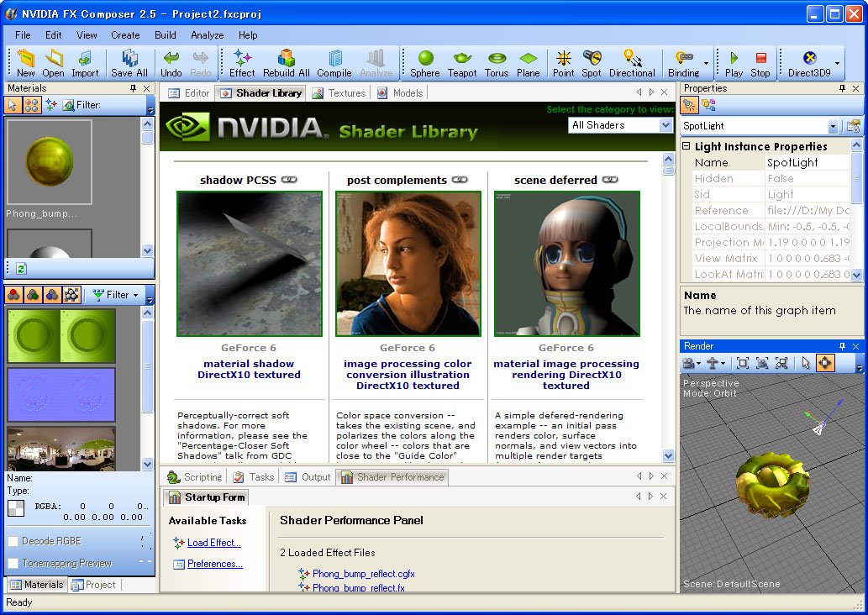The image size is (868, 615).
Task: Toggle the blue channel button in texture panel
Action: 52,295
